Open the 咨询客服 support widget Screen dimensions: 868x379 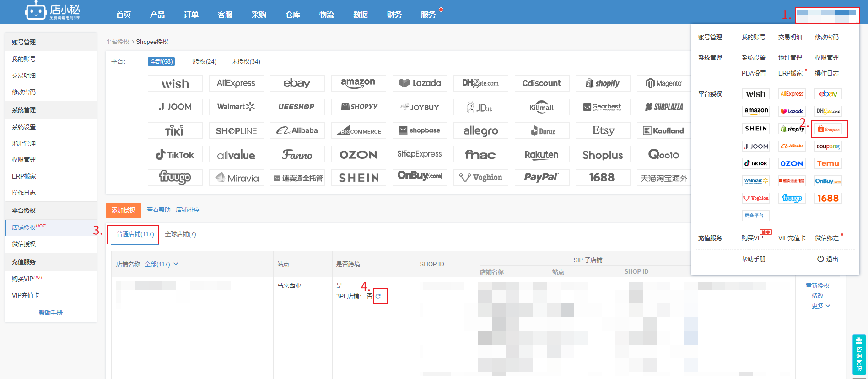point(859,355)
